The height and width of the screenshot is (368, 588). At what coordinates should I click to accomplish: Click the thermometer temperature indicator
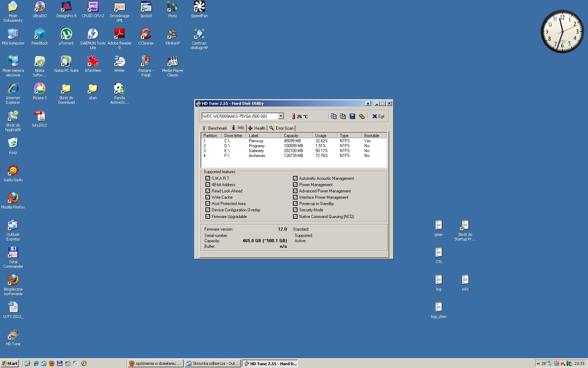294,116
